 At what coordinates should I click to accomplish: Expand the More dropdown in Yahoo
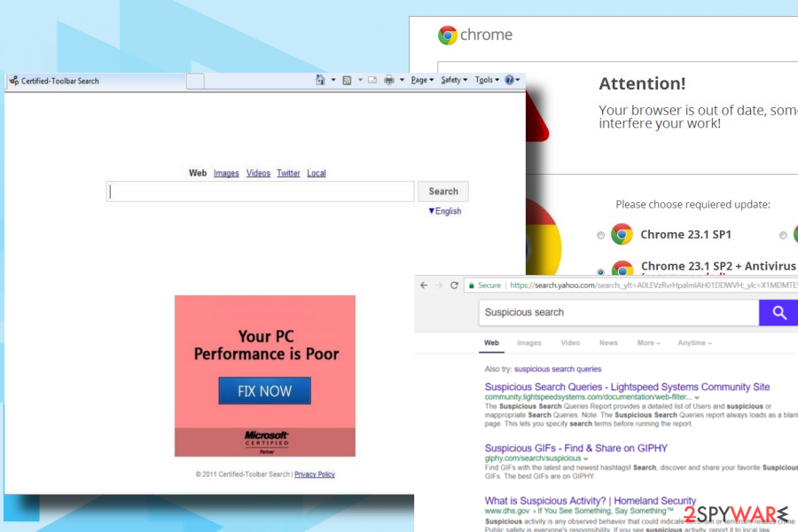click(x=648, y=343)
